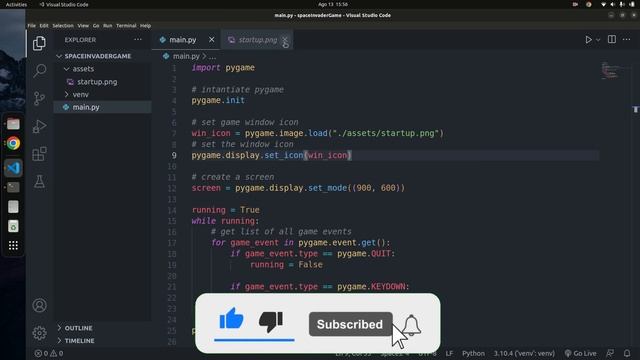This screenshot has width=640, height=360.
Task: Open the Run menu
Action: pyautogui.click(x=107, y=25)
